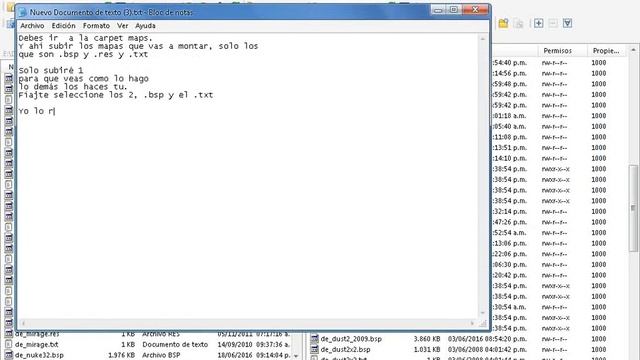Viewport: 640px width, 360px height.
Task: Click the ':05:40 a.m.' time cell in remote list
Action: pos(510,127)
